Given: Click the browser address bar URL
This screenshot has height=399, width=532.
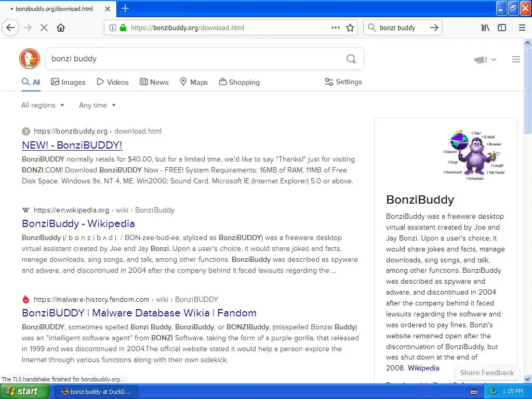Looking at the screenshot, I should [187, 28].
